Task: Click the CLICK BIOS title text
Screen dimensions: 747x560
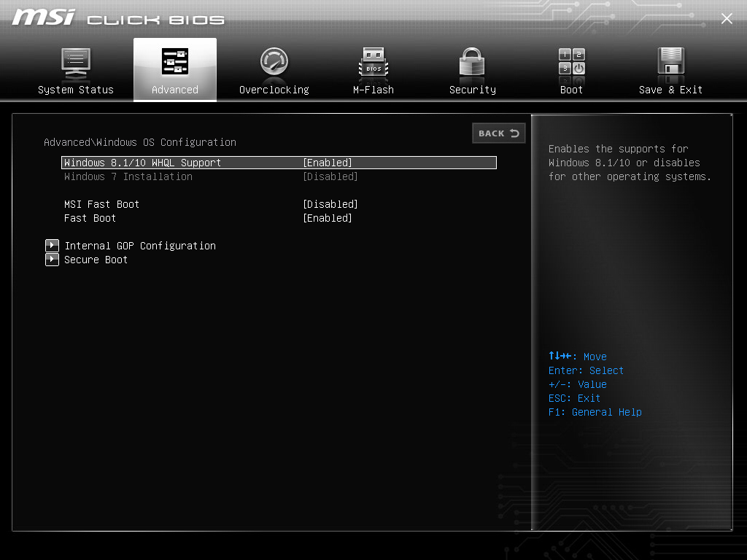Action: (x=155, y=20)
